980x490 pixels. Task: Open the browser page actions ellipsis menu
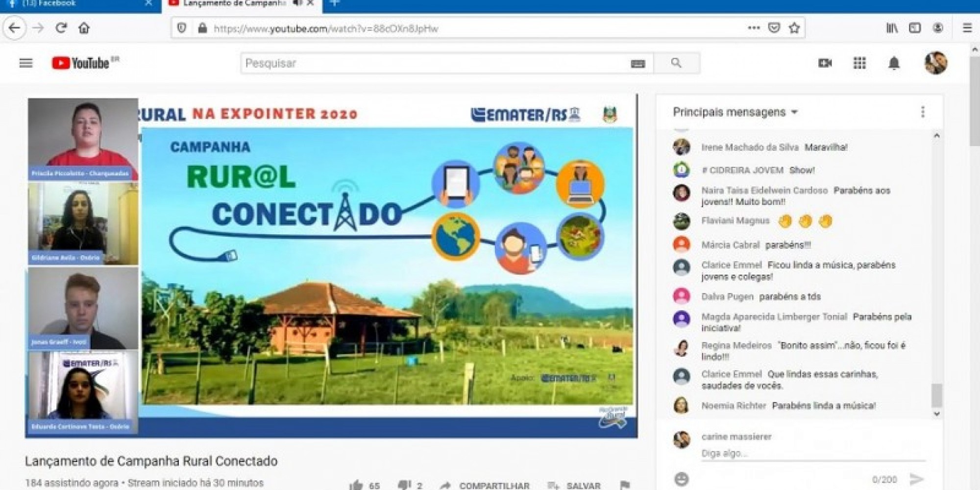(754, 28)
